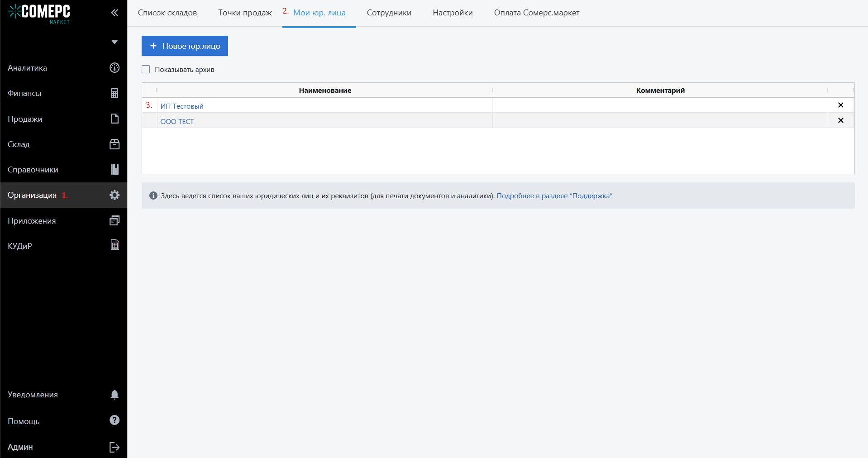Click the Analytics gauge icon in sidebar
The image size is (868, 458).
(114, 68)
